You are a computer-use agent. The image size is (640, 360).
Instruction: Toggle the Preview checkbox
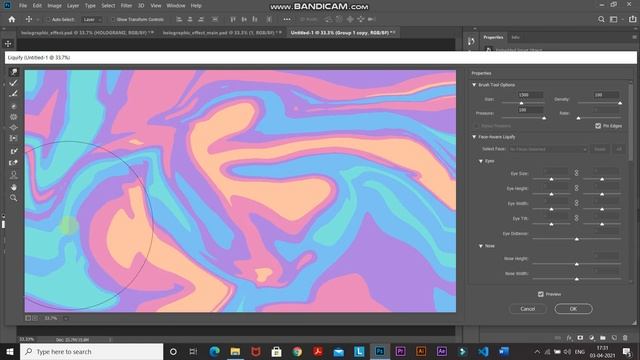pyautogui.click(x=540, y=294)
